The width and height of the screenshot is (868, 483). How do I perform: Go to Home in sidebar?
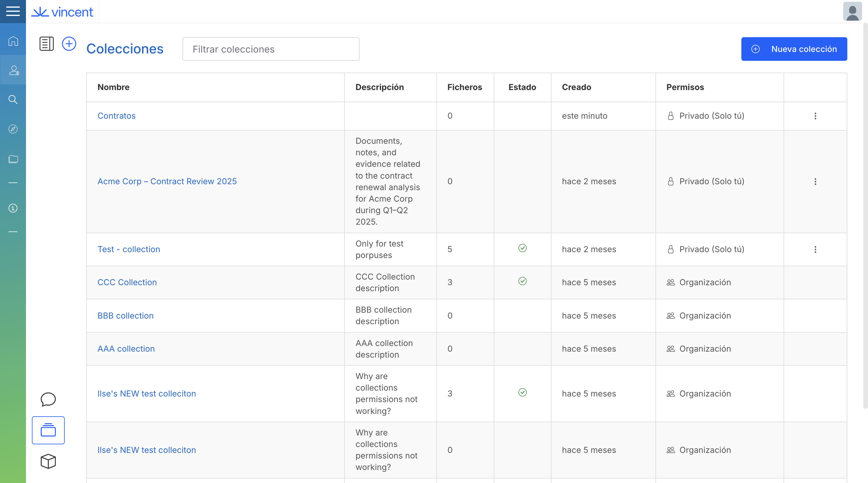(13, 41)
